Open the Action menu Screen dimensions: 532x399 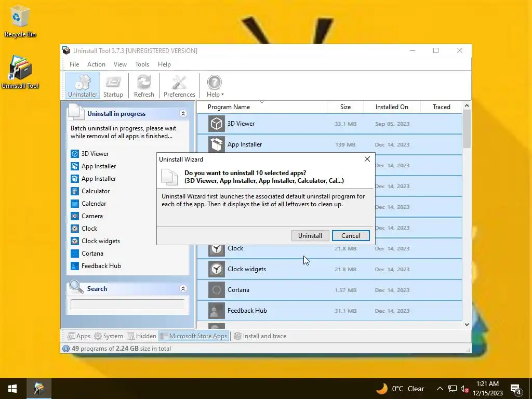[x=96, y=64]
